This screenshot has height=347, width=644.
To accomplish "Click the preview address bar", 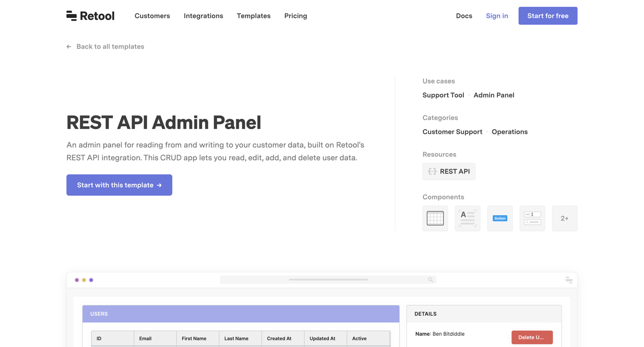I will [328, 280].
